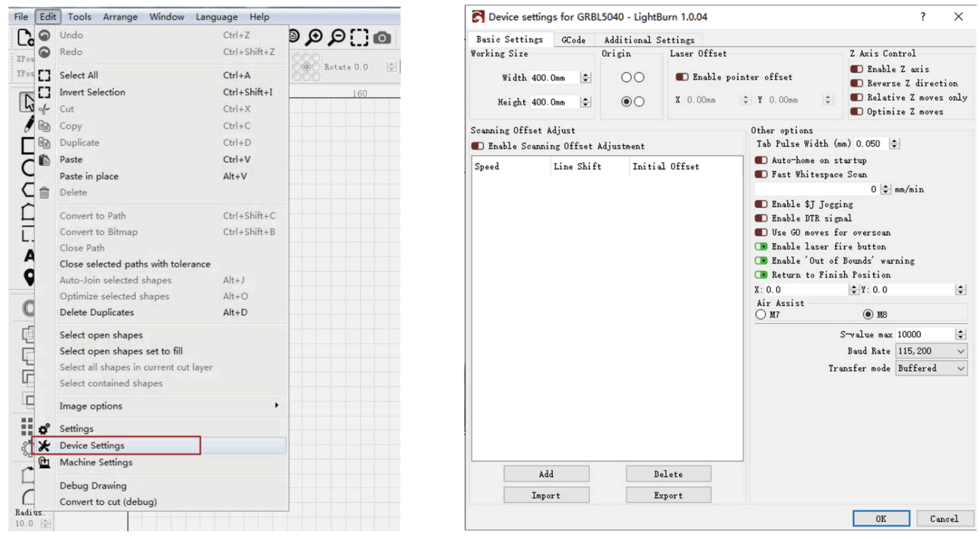Image resolution: width=980 pixels, height=539 pixels.
Task: Click the Import button
Action: coord(547,495)
